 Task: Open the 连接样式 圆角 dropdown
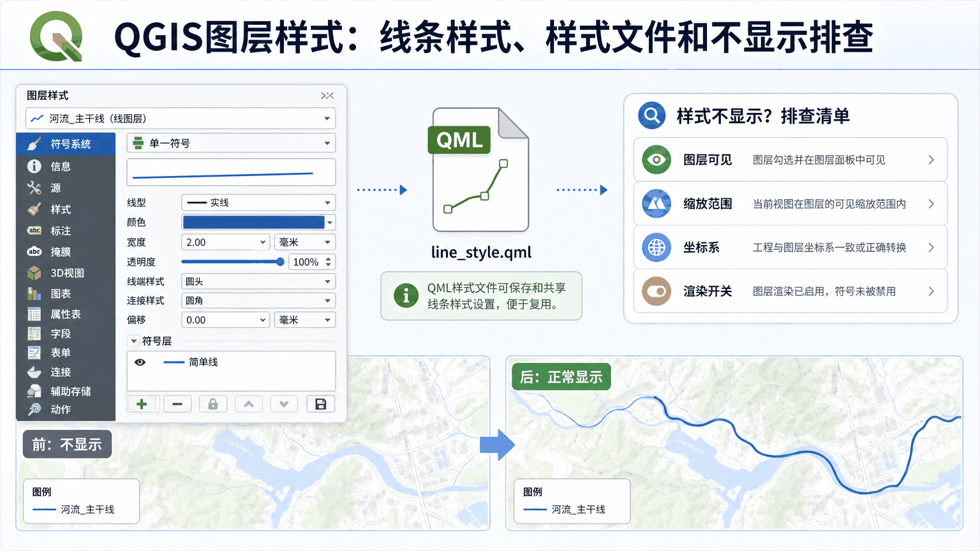point(258,300)
